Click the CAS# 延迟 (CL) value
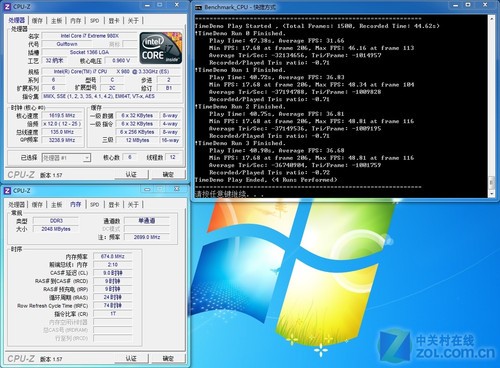 tap(113, 273)
